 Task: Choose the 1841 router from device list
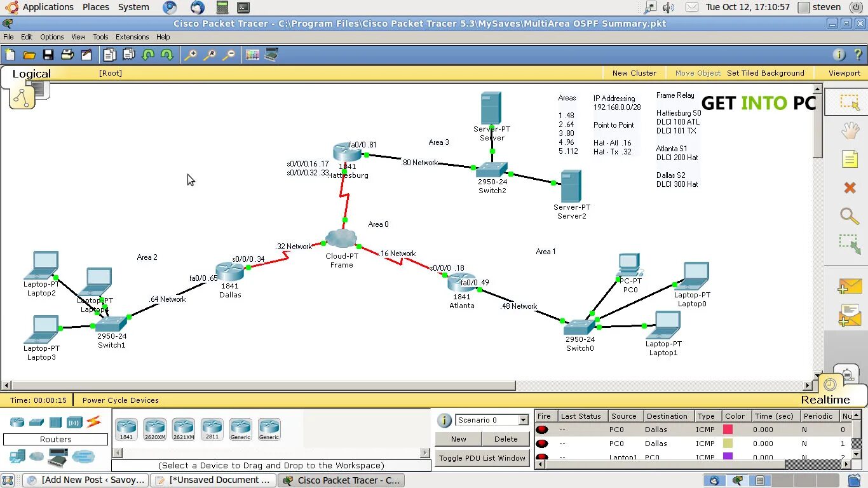pos(126,430)
